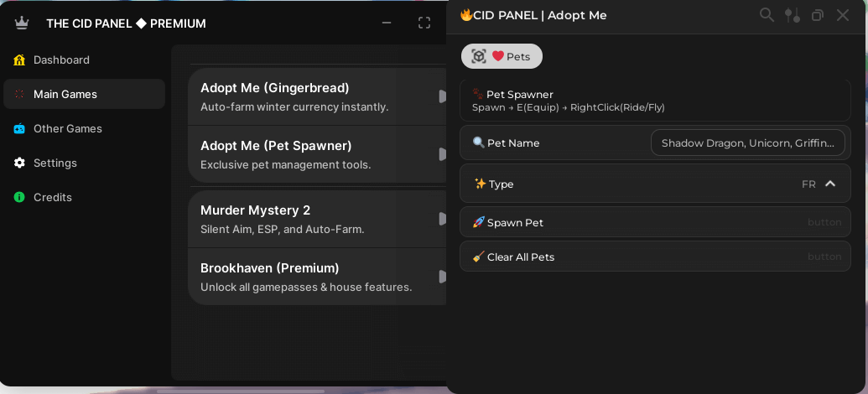Focus the Pet Name input field
The height and width of the screenshot is (394, 868).
(x=748, y=143)
